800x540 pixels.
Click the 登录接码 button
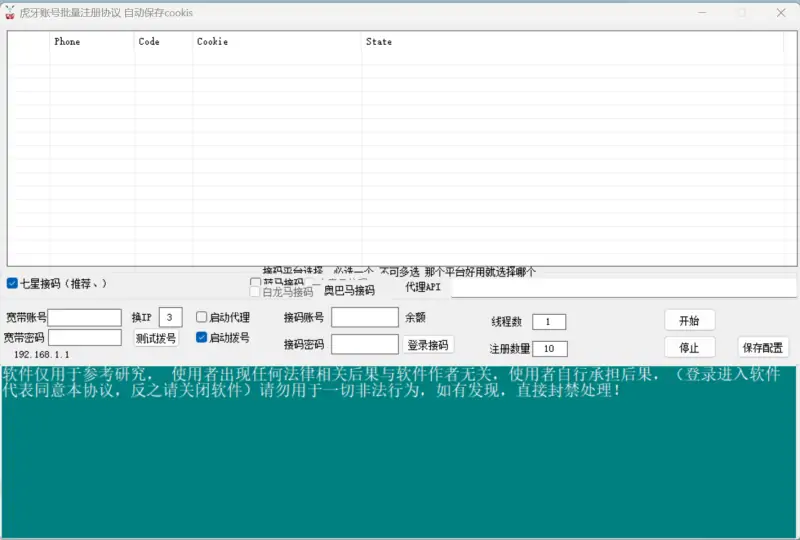[428, 345]
